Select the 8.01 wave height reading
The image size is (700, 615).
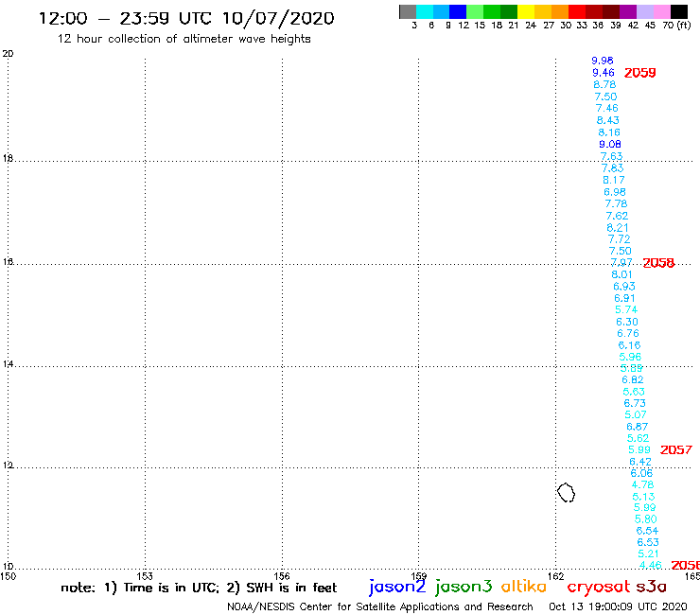point(621,274)
